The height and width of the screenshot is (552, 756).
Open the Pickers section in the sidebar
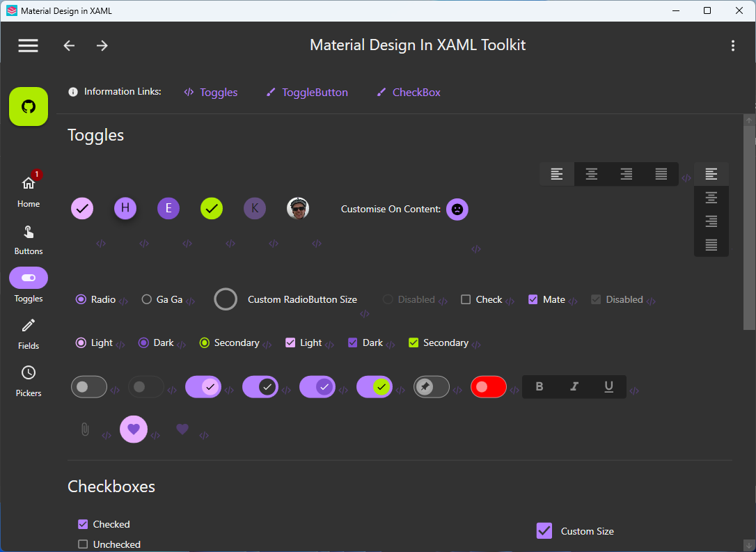28,379
